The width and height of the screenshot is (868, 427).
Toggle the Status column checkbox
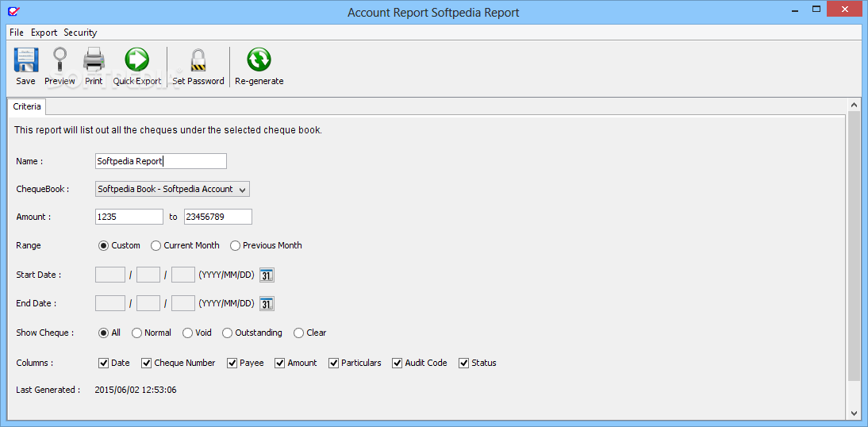pyautogui.click(x=463, y=364)
